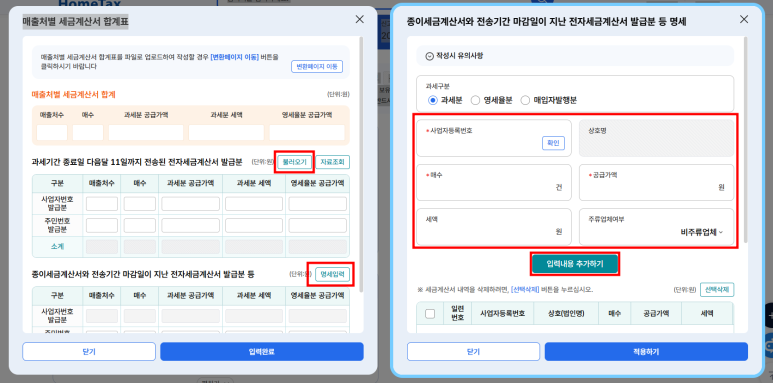The width and height of the screenshot is (773, 383).
Task: Click the 매출처수 total field in the 합계 section
Action: (52, 133)
